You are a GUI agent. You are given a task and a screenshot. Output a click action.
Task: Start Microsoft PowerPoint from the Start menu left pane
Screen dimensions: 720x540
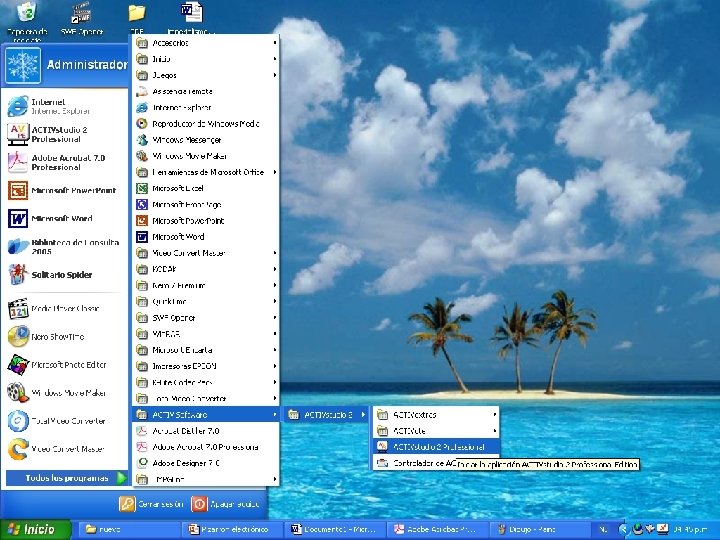tap(65, 190)
